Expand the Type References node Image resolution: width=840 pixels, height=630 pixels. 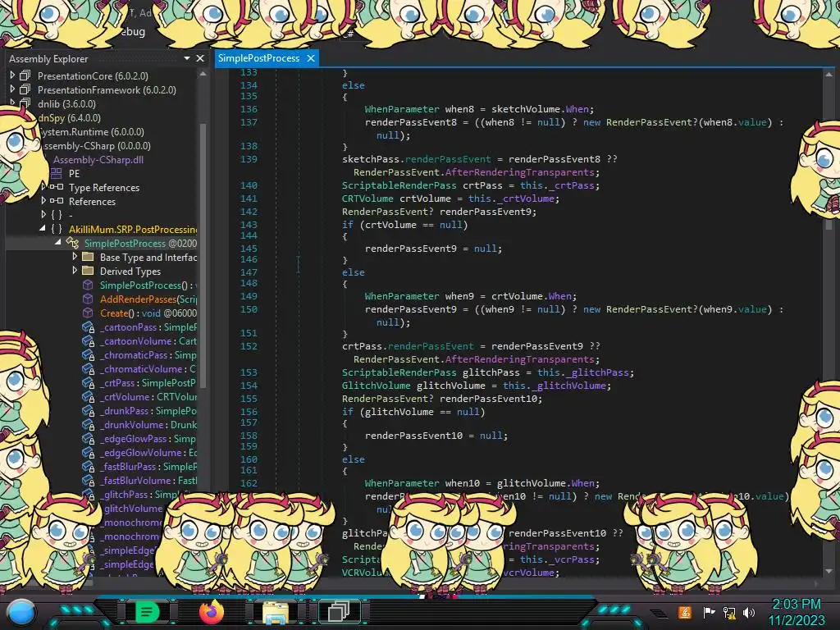pyautogui.click(x=44, y=187)
